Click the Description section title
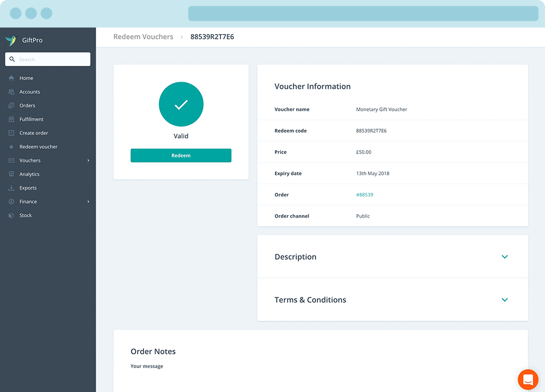This screenshot has width=545, height=392. point(296,257)
